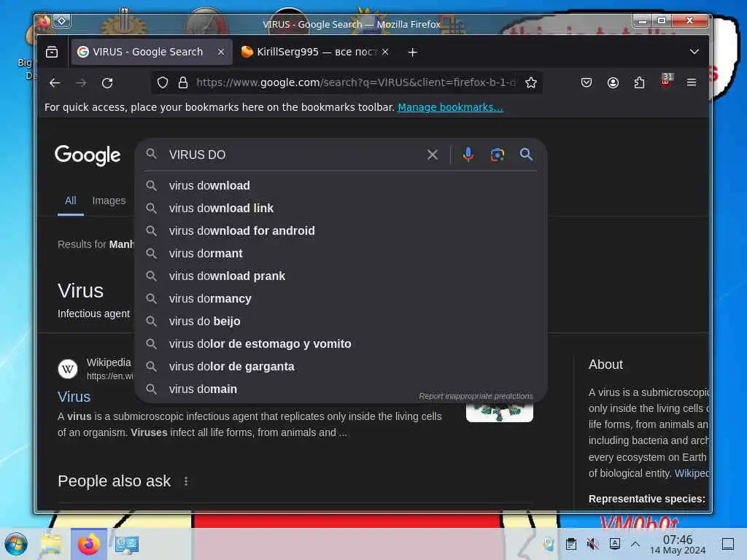Switch to the KirillSerg995 tab

pos(314,52)
